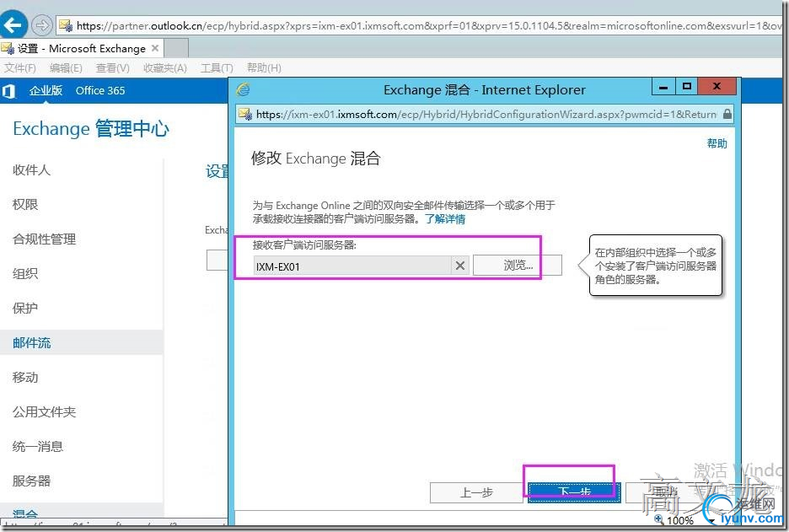Open 收件人 in the left navigation
Viewport: 789px width, 532px height.
coord(32,170)
